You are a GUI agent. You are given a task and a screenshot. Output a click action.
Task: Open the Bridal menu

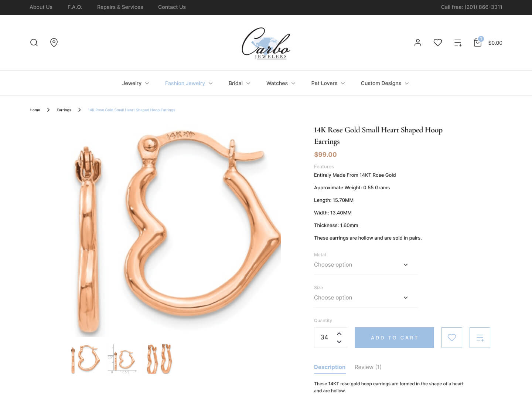239,83
